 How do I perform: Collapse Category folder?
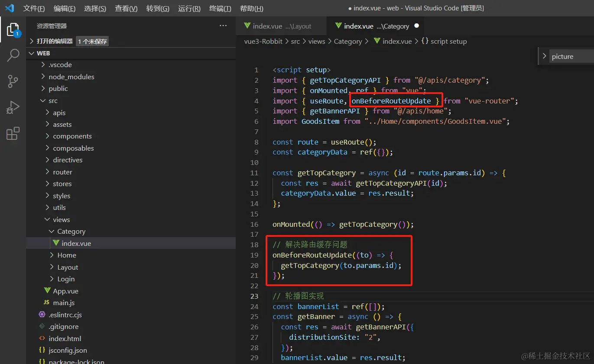[x=131, y=232]
